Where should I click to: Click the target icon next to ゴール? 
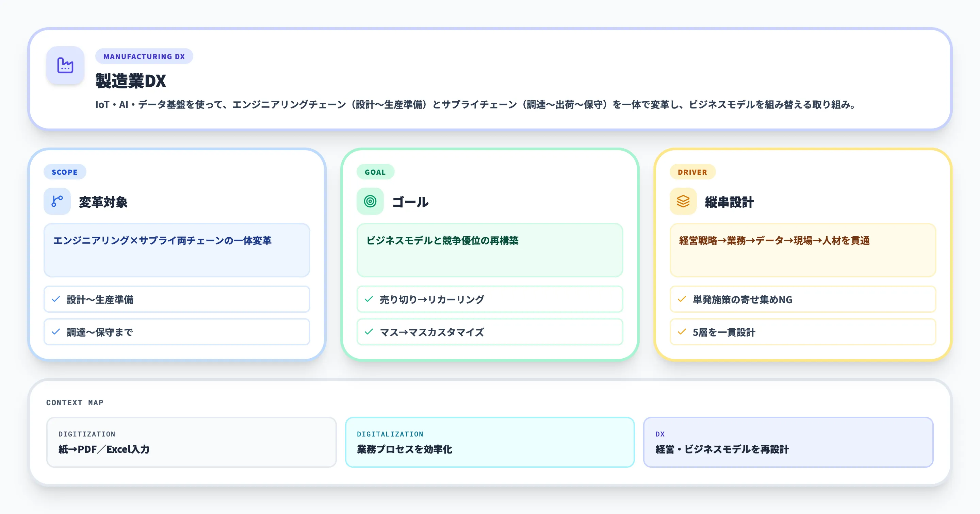coord(370,201)
